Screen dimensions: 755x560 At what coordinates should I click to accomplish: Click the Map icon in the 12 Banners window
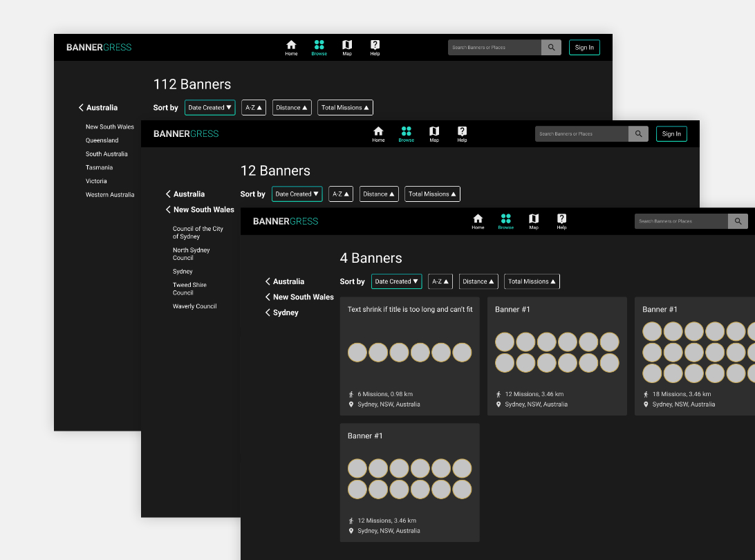(x=434, y=133)
